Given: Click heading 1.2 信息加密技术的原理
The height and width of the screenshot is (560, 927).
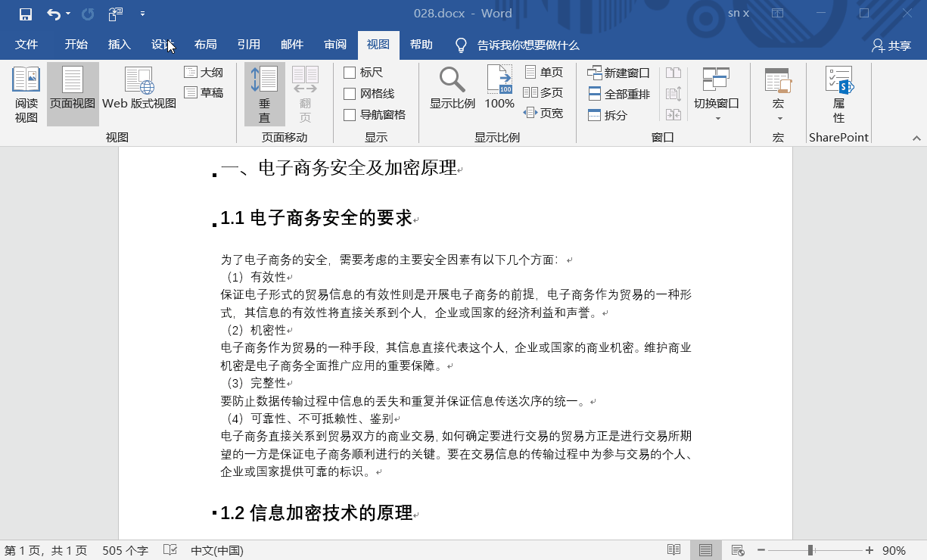Looking at the screenshot, I should pyautogui.click(x=316, y=513).
